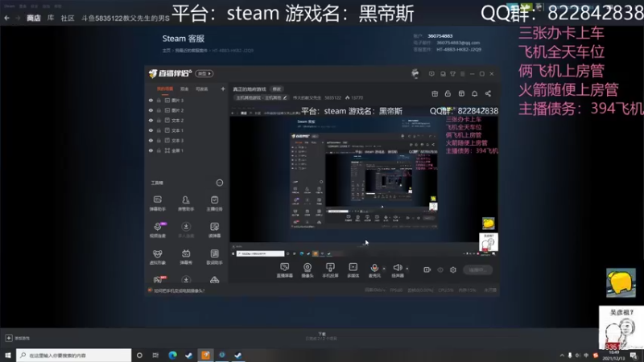Click the 扬声器 speaker icon
This screenshot has height=362, width=644.
tap(397, 268)
